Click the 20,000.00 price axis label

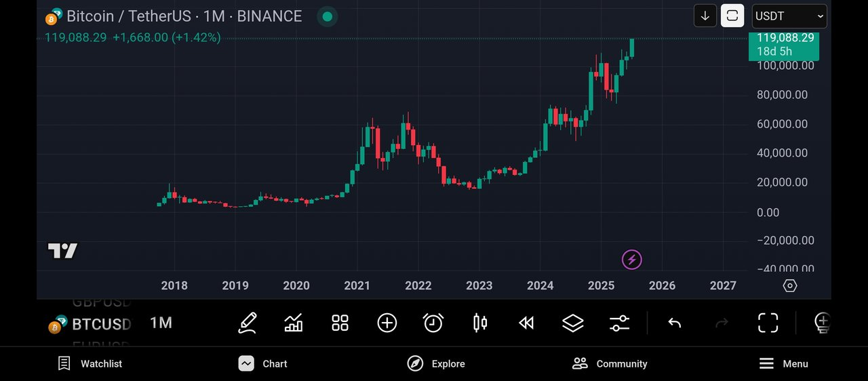pos(782,182)
